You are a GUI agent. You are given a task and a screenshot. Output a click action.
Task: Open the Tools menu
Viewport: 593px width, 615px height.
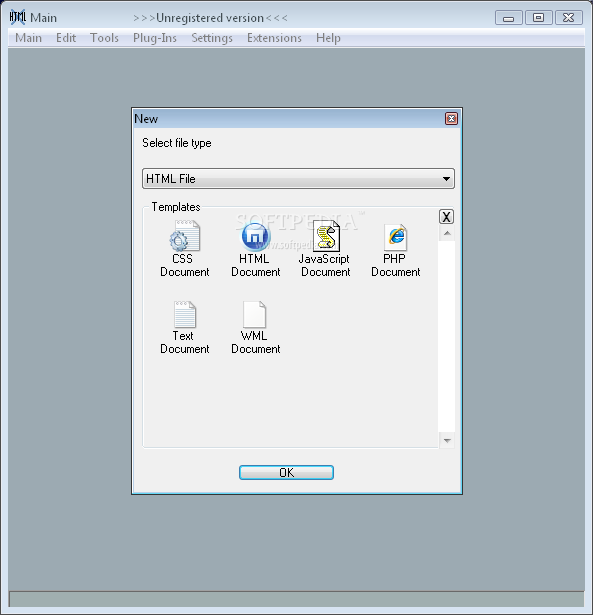(x=104, y=38)
